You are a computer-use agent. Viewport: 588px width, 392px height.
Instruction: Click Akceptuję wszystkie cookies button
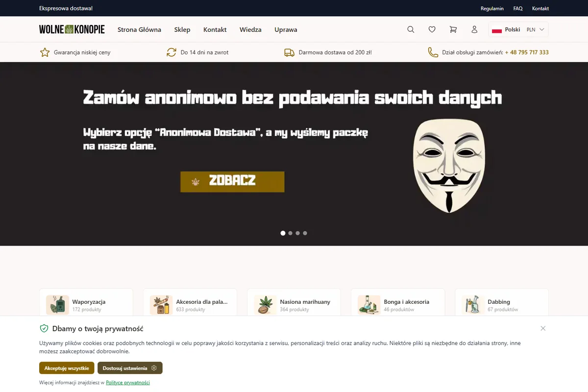67,368
